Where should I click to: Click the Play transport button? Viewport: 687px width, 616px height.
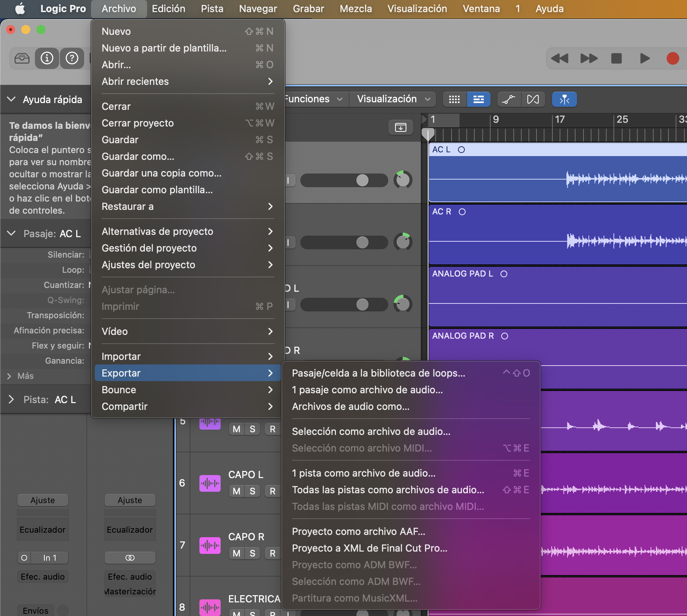point(645,58)
